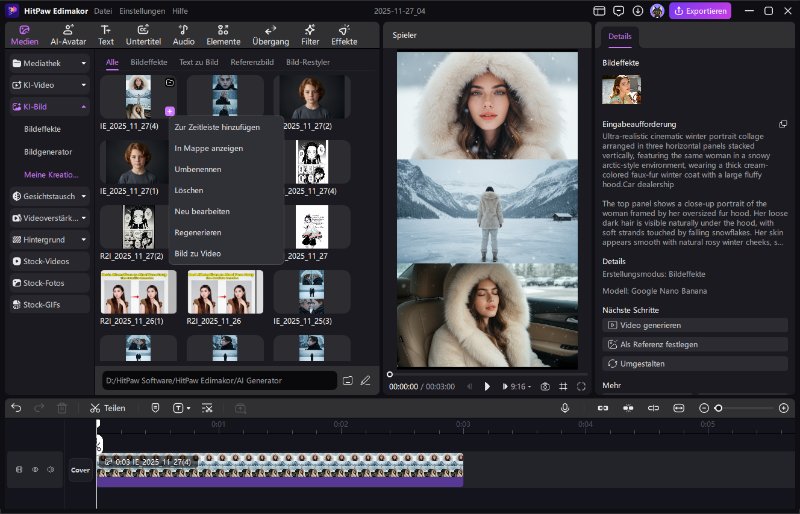Mute the timeline track audio
Viewport: 800px width, 514px height.
point(51,469)
